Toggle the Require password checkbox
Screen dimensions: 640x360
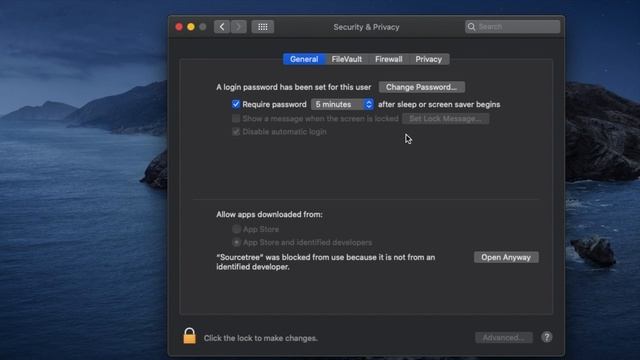(236, 104)
